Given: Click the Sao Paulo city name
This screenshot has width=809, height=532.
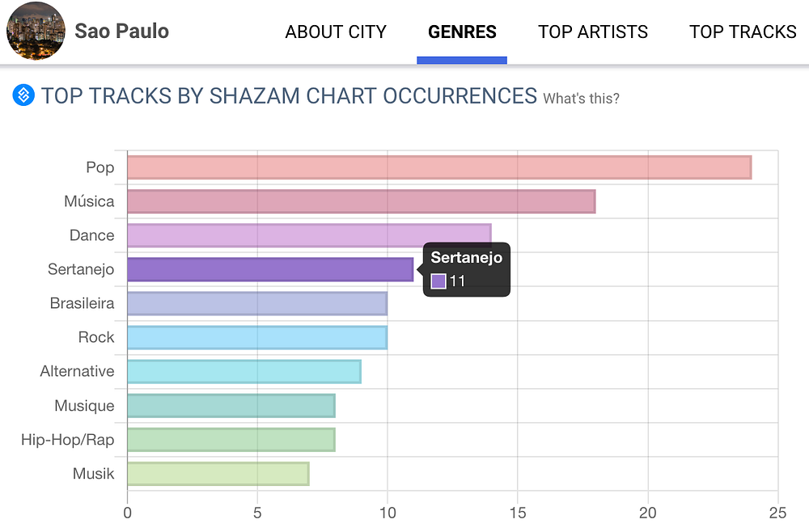Looking at the screenshot, I should 121,32.
